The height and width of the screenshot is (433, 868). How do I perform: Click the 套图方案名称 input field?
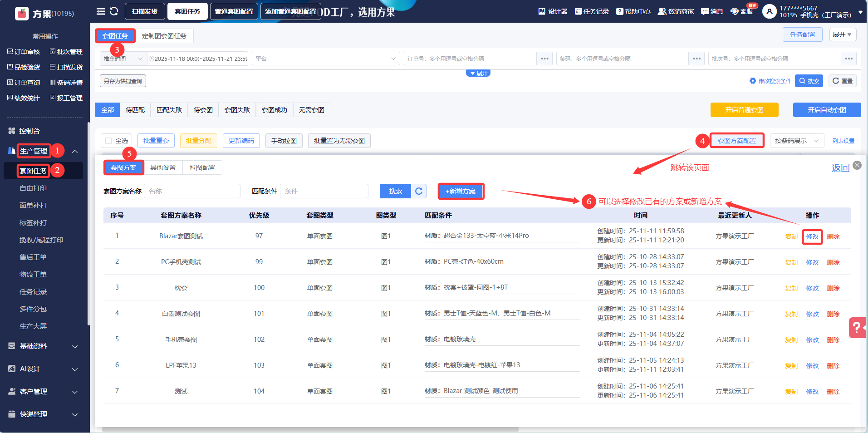coord(192,191)
